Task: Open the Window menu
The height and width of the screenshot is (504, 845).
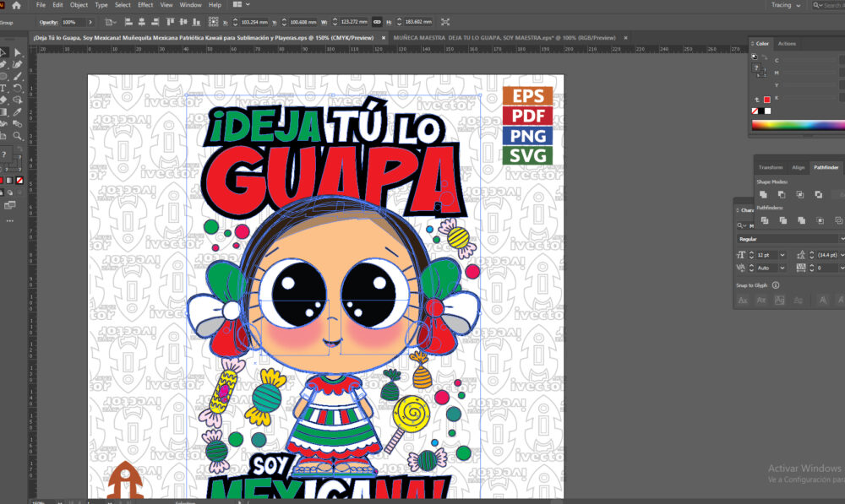Action: click(190, 5)
